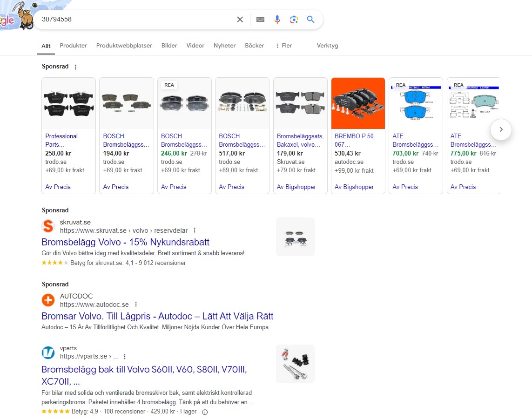Viewport: 532px width, 420px height.
Task: Click the 530,43 kr price text
Action: [347, 154]
